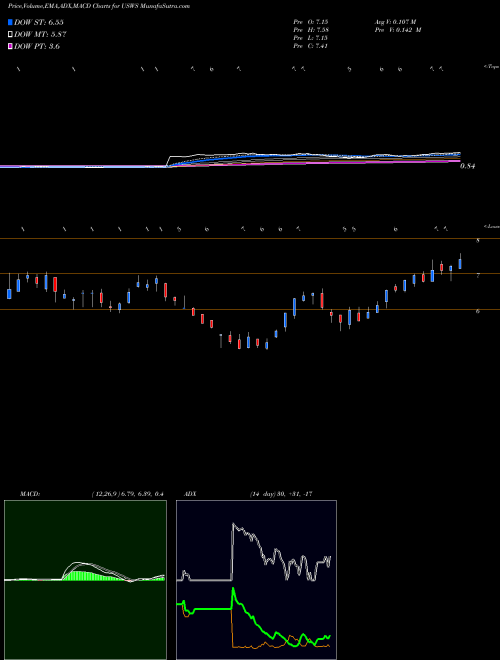
Task: Click the price axis label 6
Action: [x=478, y=311]
